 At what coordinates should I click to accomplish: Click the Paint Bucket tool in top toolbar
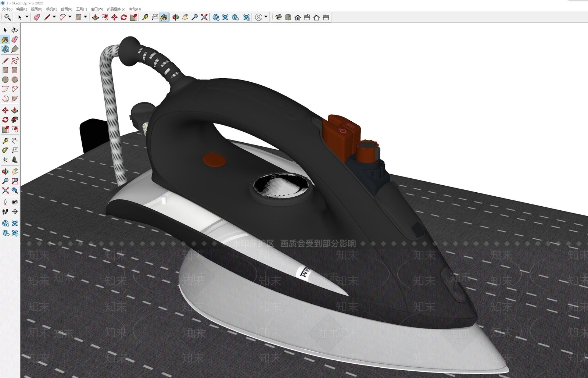[164, 17]
